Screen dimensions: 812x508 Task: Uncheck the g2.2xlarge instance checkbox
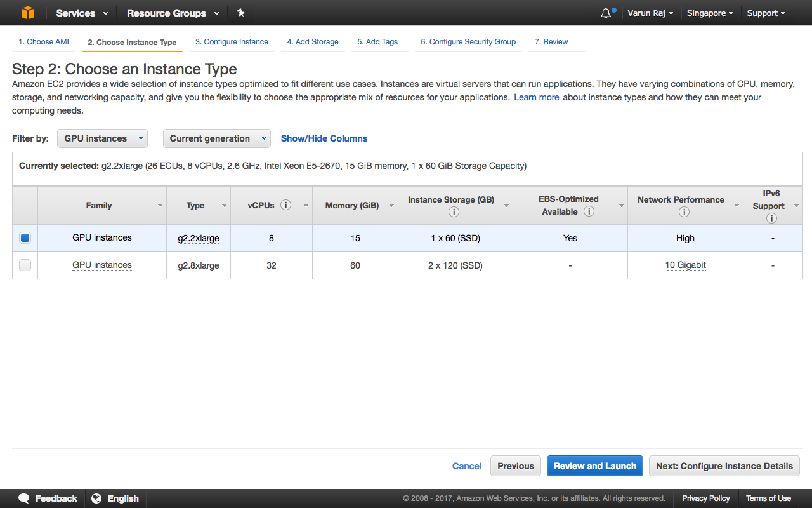pos(25,238)
